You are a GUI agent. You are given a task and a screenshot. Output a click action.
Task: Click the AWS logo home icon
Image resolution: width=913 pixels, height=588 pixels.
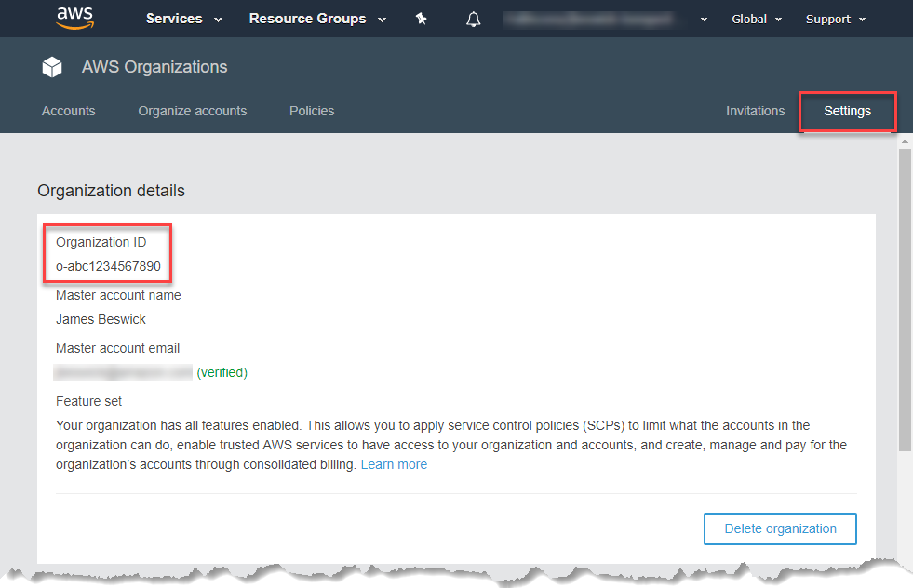pos(75,18)
